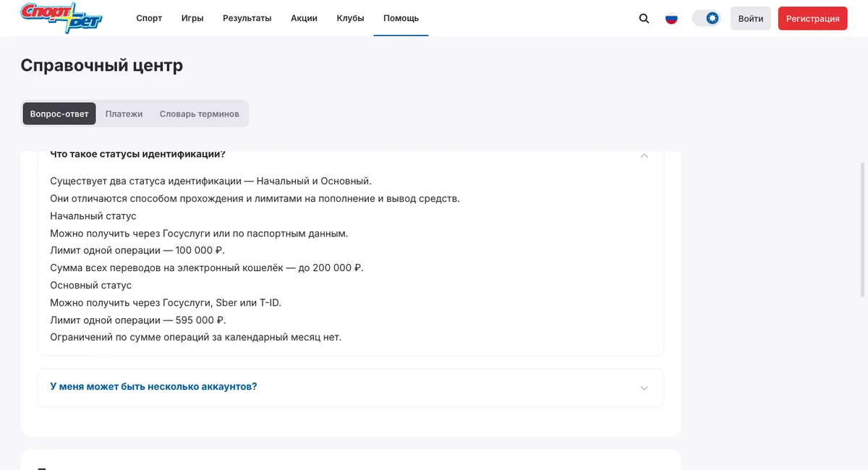Click line about электронный кошелёк limit
The image size is (868, 470).
pyautogui.click(x=207, y=268)
